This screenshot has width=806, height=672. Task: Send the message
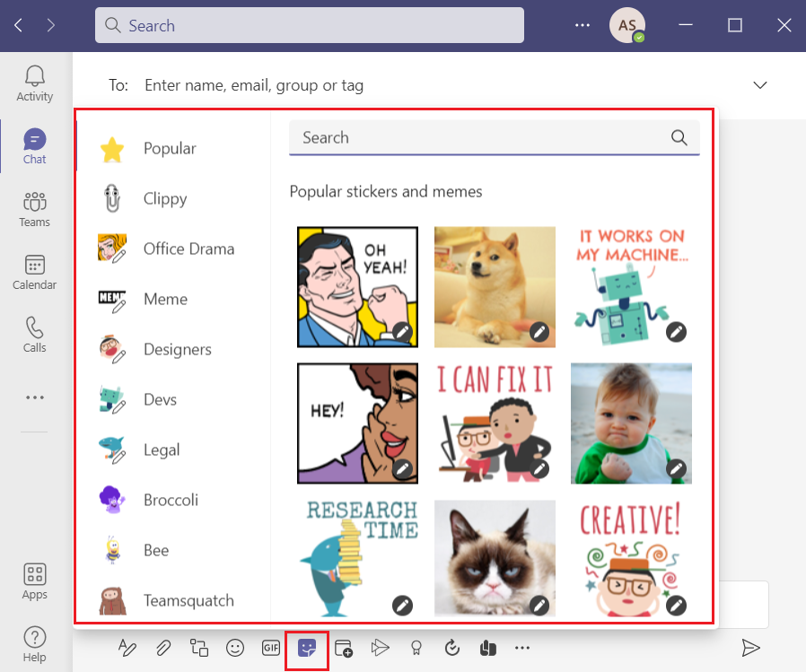coord(752,648)
